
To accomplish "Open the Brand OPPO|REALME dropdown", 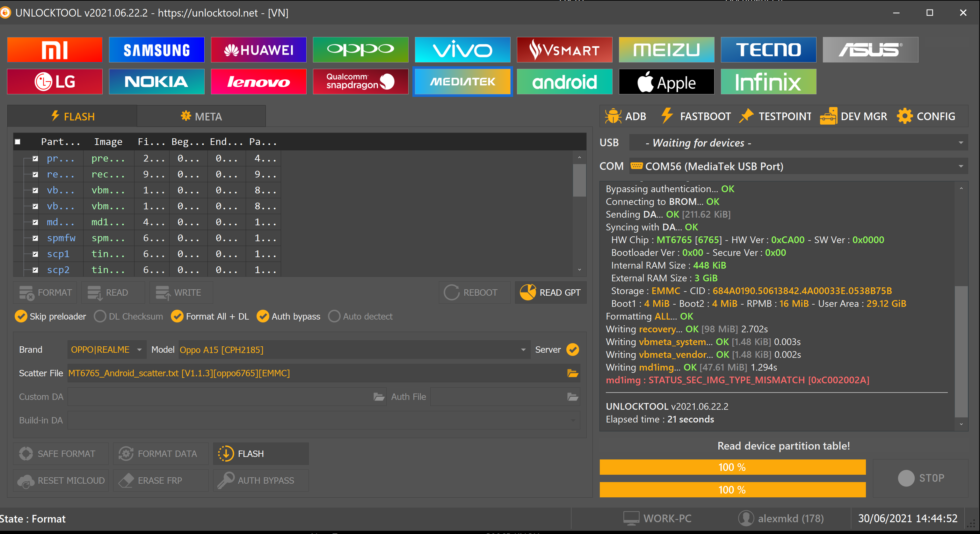I will click(107, 350).
